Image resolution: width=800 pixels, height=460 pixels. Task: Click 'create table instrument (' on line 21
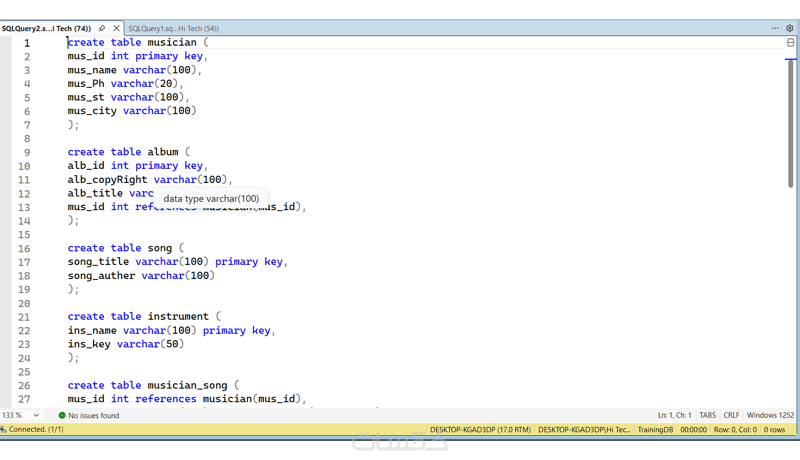pyautogui.click(x=144, y=317)
